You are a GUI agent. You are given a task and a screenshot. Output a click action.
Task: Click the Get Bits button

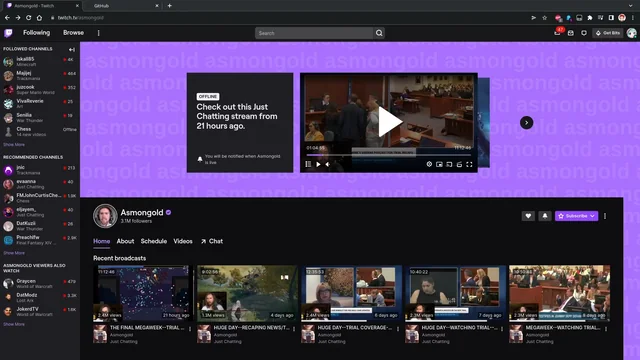click(608, 33)
